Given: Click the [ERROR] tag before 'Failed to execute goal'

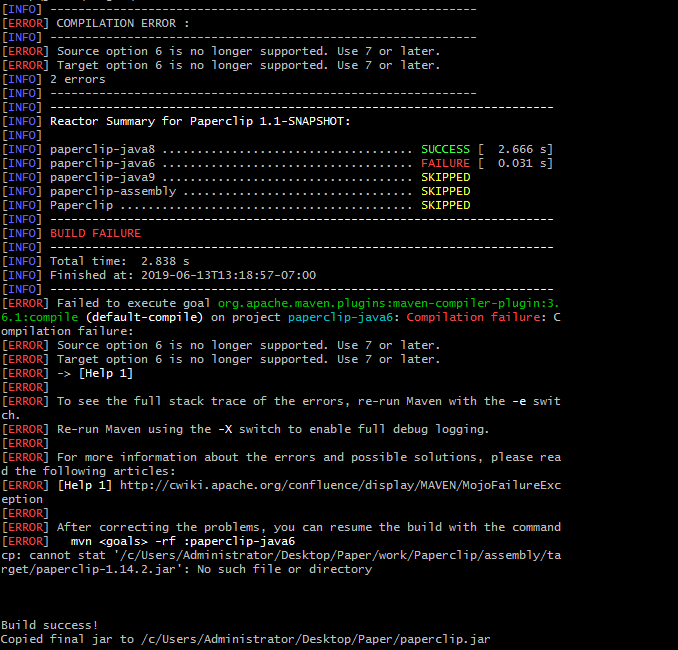Looking at the screenshot, I should (25, 304).
